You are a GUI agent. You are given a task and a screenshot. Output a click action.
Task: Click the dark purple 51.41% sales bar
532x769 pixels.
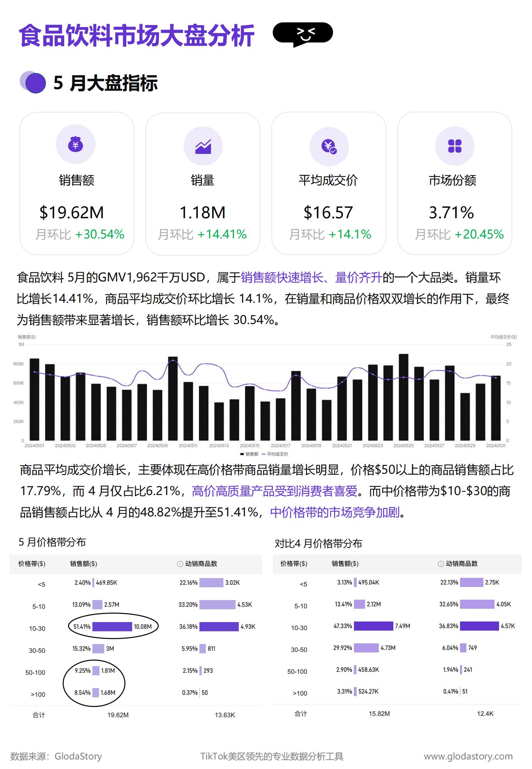click(112, 627)
